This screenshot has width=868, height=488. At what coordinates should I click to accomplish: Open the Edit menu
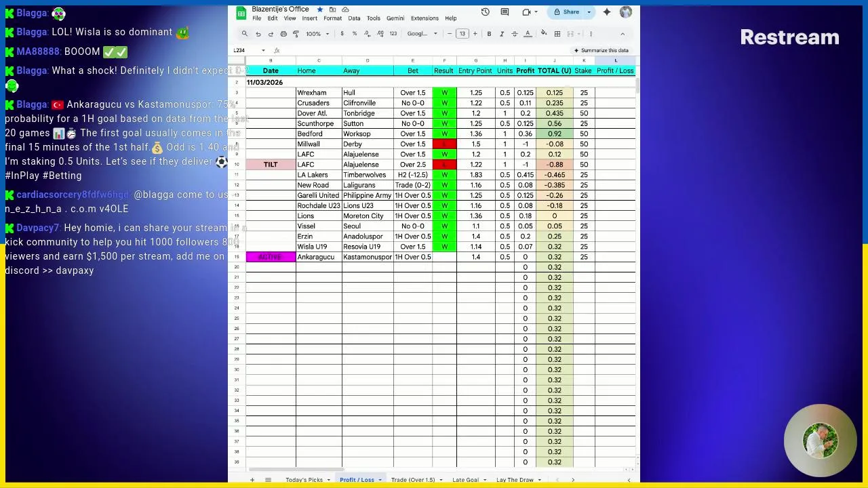272,18
